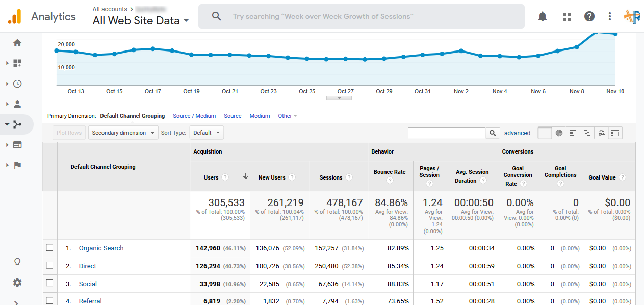The width and height of the screenshot is (644, 305).
Task: Open Admin gear settings
Action: [x=17, y=283]
